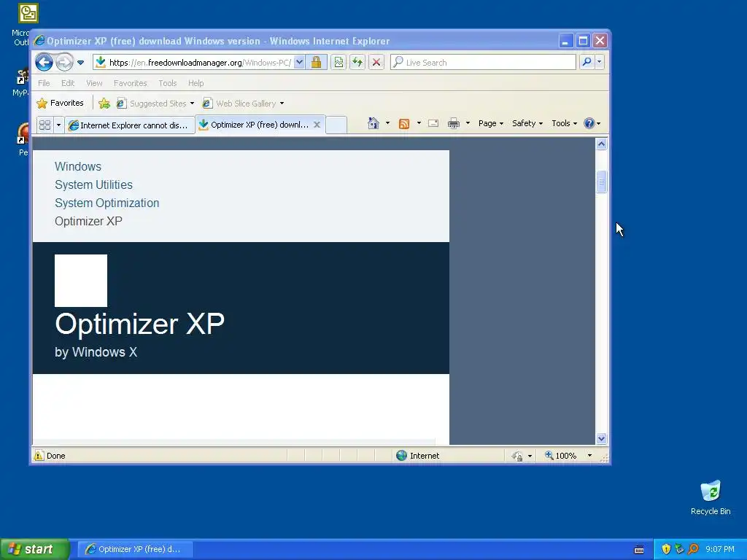Follow the System Utilities breadcrumb link
Image resolution: width=747 pixels, height=560 pixels.
tap(94, 184)
